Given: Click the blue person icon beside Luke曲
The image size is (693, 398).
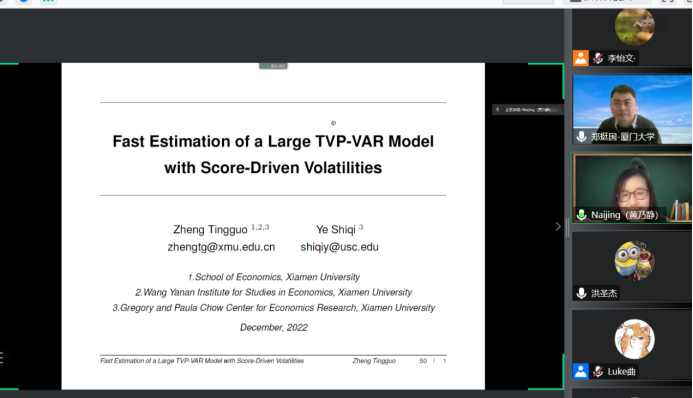Looking at the screenshot, I should (581, 371).
